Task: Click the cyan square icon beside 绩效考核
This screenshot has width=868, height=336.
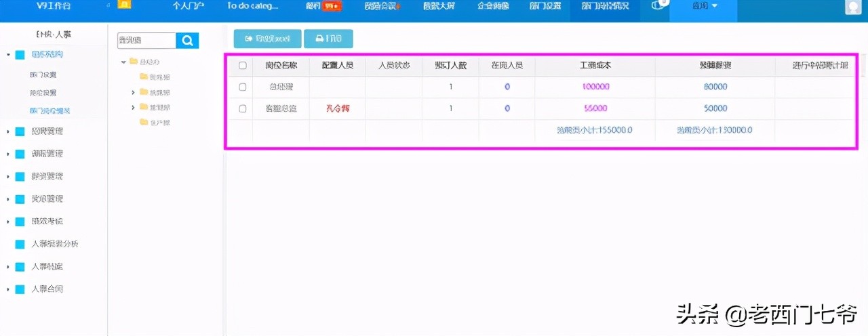Action: coord(20,222)
